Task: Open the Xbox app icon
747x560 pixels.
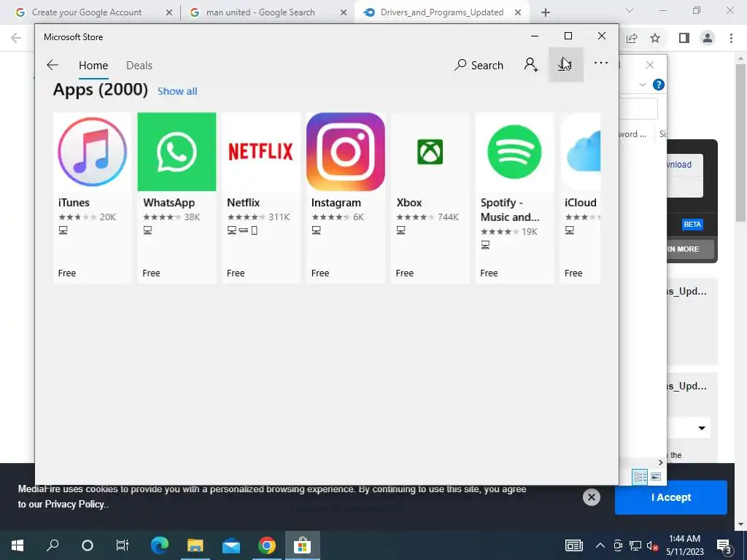Action: point(430,152)
